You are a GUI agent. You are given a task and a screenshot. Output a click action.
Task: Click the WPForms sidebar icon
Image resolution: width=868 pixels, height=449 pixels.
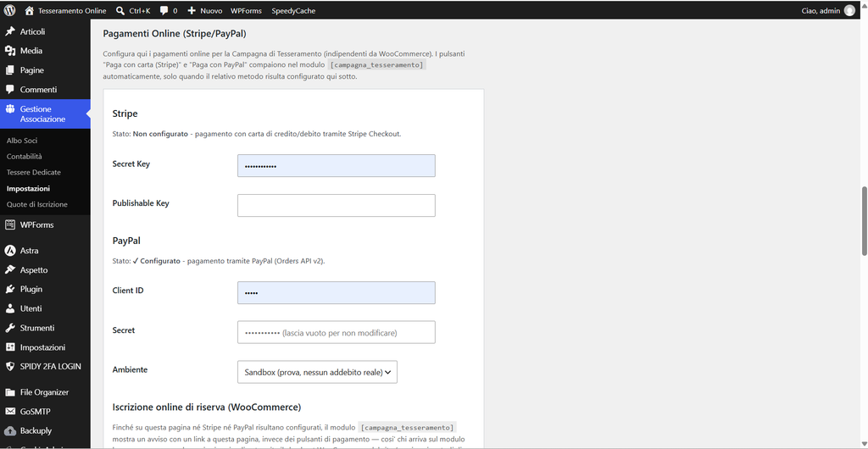10,224
